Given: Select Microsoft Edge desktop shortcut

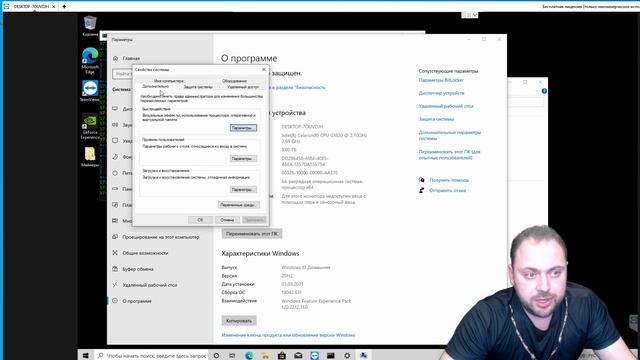Looking at the screenshot, I should [90, 61].
